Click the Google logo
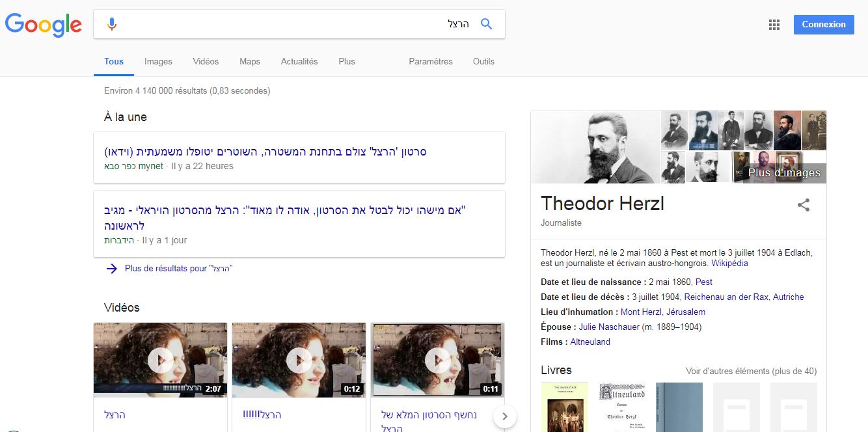Screen dimensions: 868x432 coord(43,25)
